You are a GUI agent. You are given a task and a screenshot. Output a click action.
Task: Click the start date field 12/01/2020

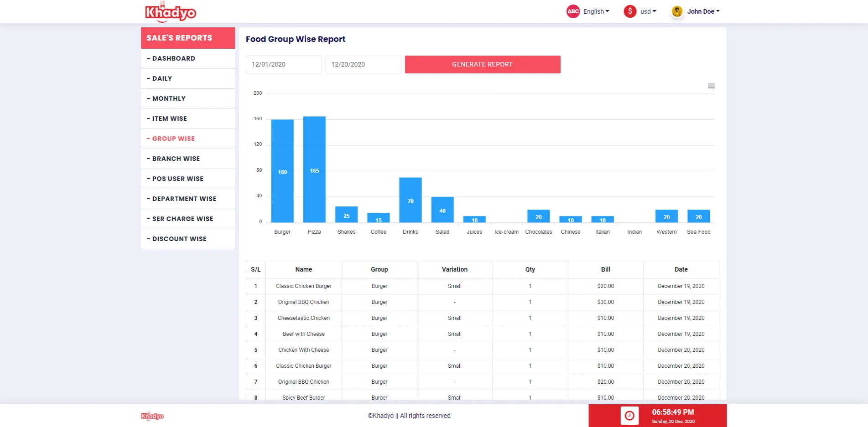tap(284, 64)
